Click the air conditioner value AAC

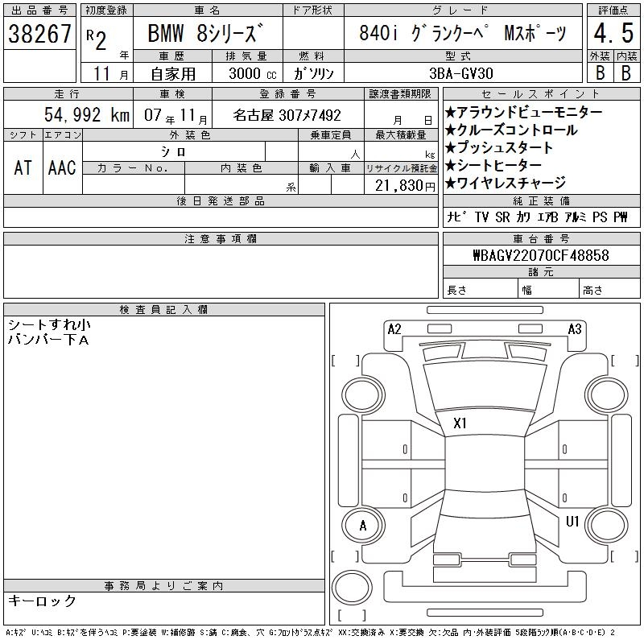(x=62, y=167)
